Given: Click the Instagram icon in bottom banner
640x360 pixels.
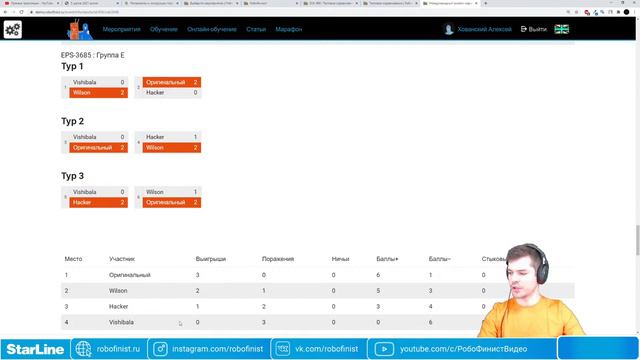Looking at the screenshot, I should (160, 349).
